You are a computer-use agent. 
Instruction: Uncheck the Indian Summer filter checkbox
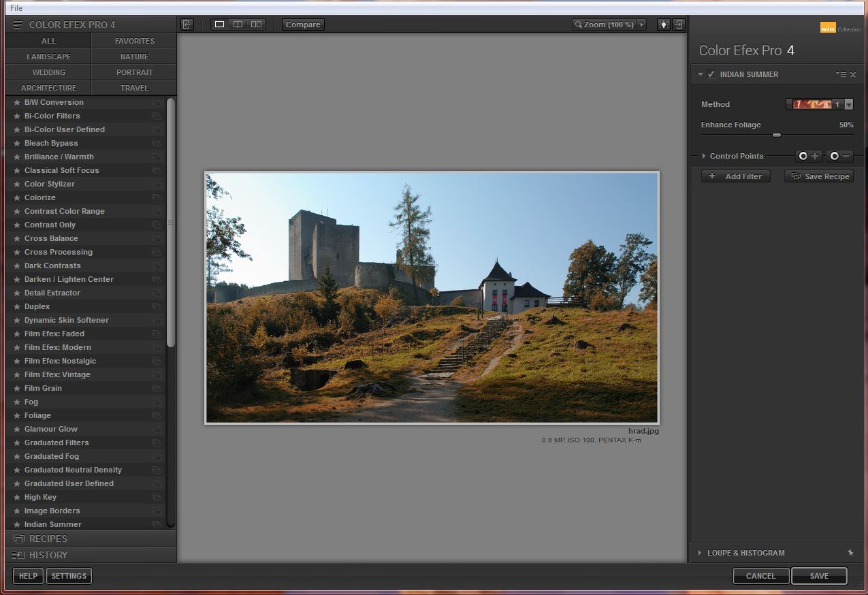pyautogui.click(x=711, y=74)
